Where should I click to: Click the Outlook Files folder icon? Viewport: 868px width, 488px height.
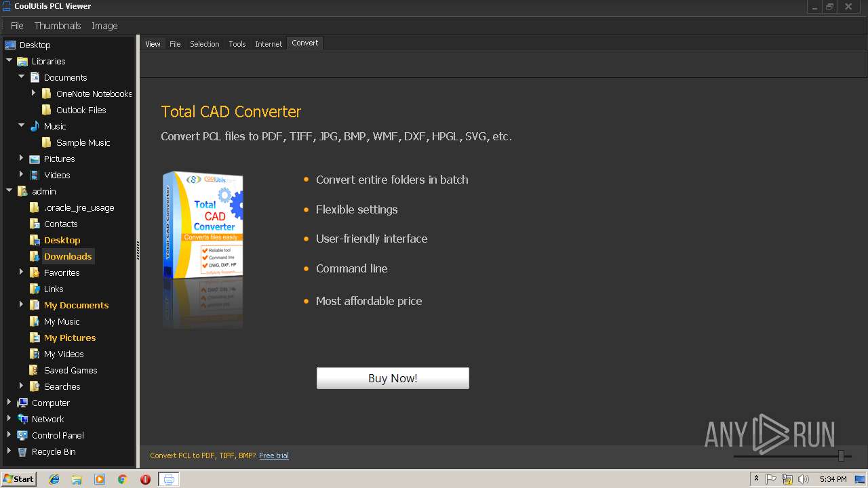coord(47,110)
